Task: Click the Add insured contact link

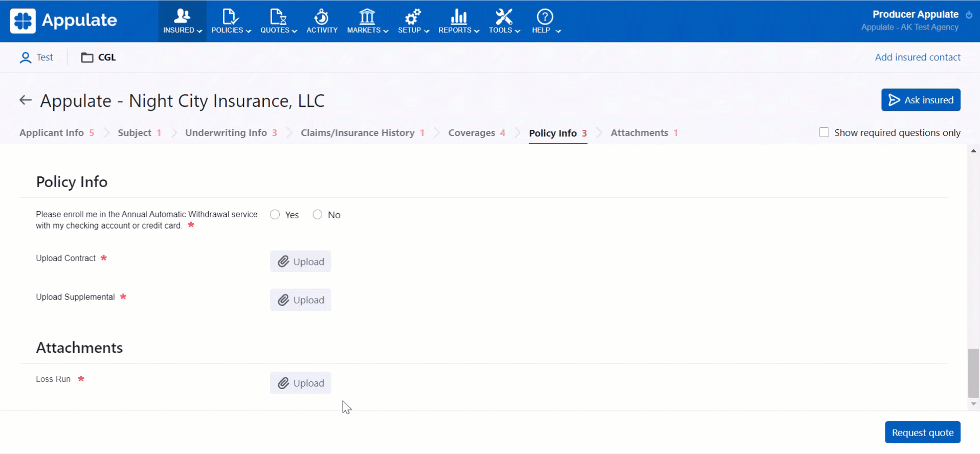Action: click(x=917, y=57)
